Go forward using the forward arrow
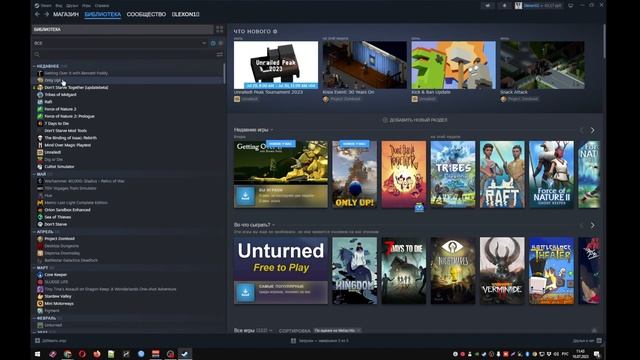The height and width of the screenshot is (360, 640). tap(46, 14)
